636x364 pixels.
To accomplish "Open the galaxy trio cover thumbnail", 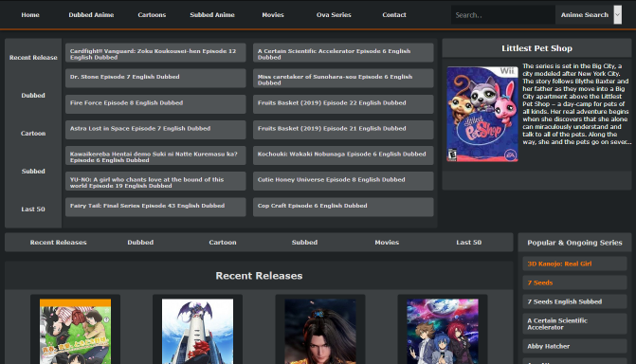I will point(443,332).
